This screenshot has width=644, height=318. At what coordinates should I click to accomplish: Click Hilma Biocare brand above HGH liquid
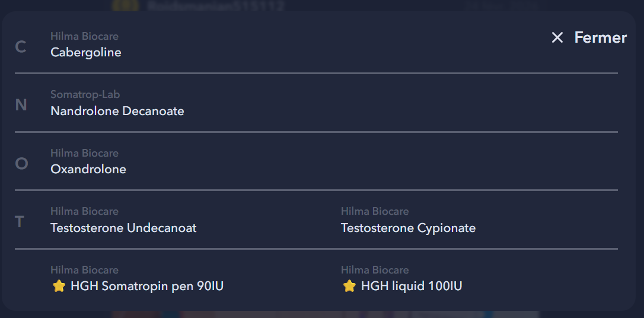coord(375,271)
